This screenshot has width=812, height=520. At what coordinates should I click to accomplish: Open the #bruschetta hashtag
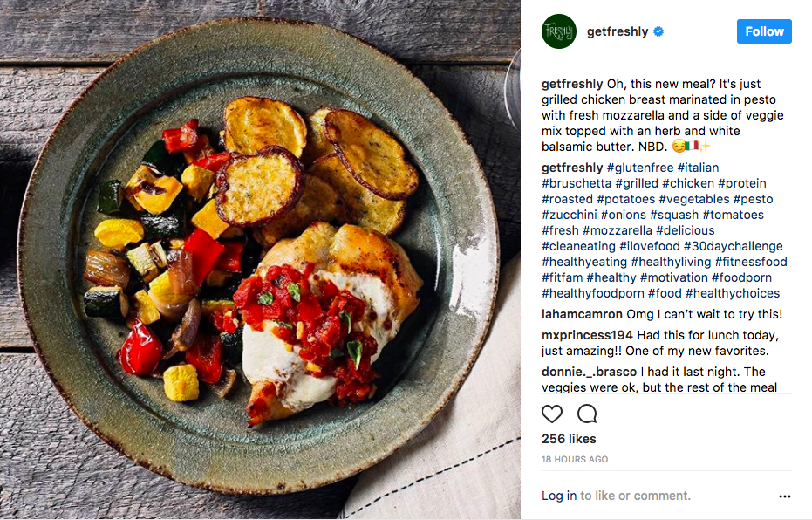coord(577,183)
